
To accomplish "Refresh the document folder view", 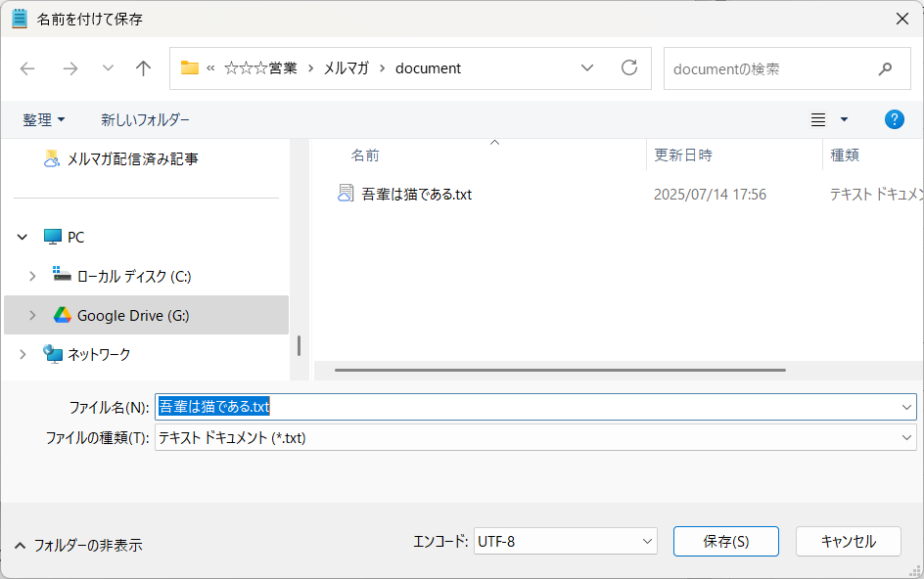I will tap(629, 68).
